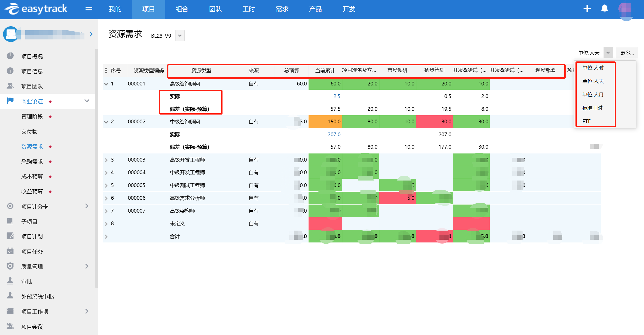Click the actual value 207.0 blue link
This screenshot has width=644, height=335.
coord(334,135)
